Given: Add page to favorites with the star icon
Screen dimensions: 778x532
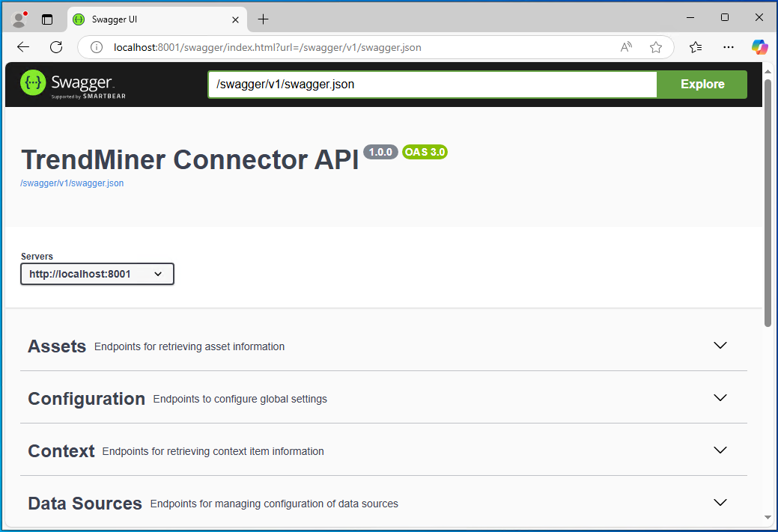Looking at the screenshot, I should pos(656,46).
